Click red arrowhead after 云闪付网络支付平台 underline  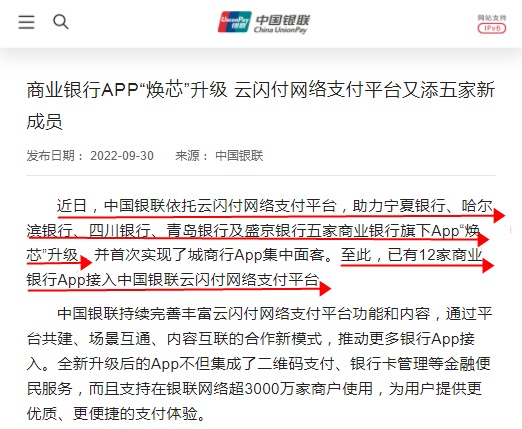(325, 289)
